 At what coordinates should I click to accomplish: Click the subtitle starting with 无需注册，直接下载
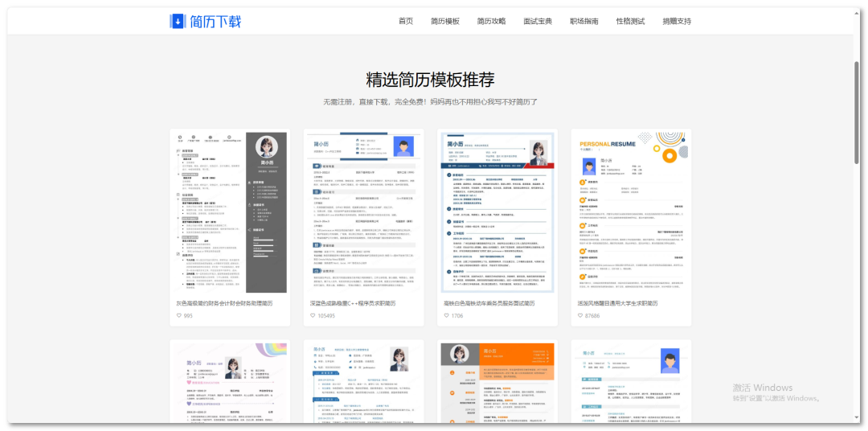click(x=430, y=102)
